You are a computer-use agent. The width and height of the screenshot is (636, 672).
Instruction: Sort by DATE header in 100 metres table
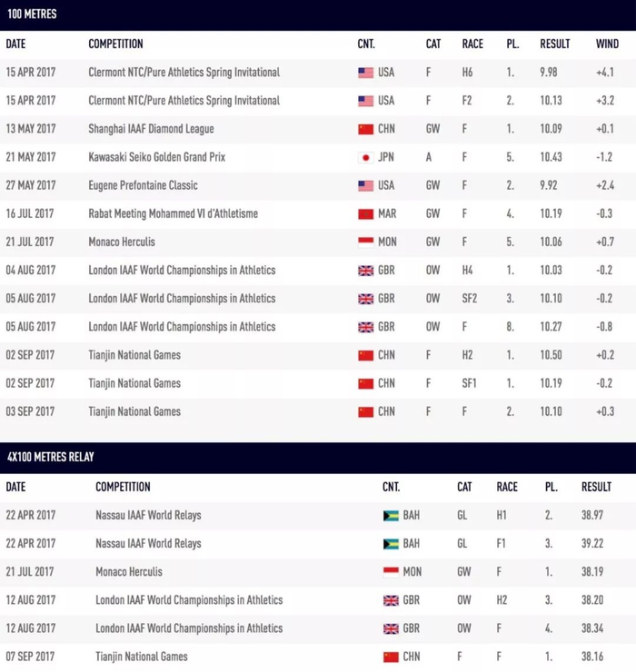point(16,44)
